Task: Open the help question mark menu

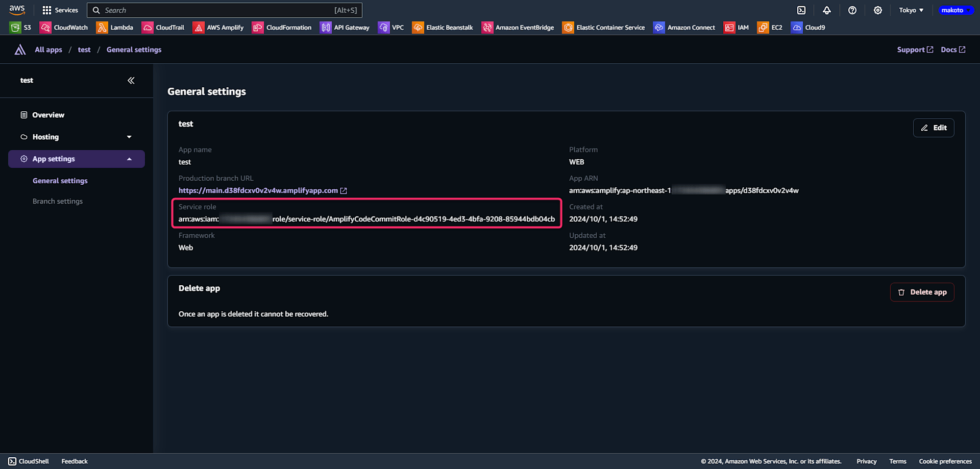Action: coord(852,10)
